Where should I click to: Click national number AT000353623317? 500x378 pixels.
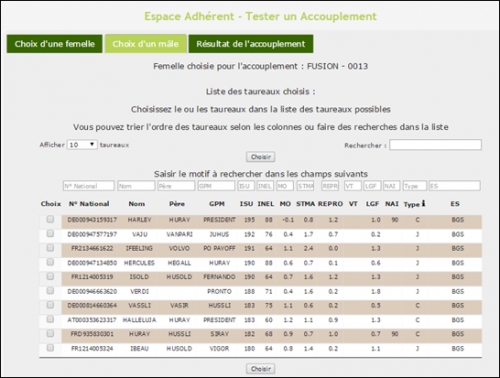[x=92, y=320]
